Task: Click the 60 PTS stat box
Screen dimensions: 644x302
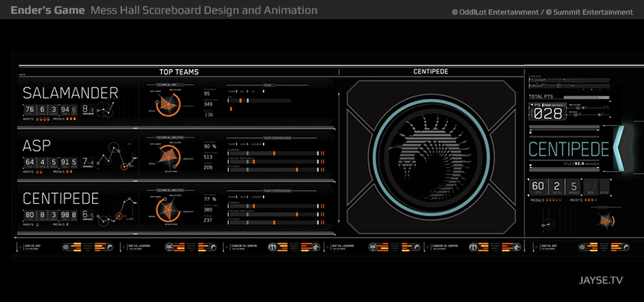Action: tap(538, 187)
